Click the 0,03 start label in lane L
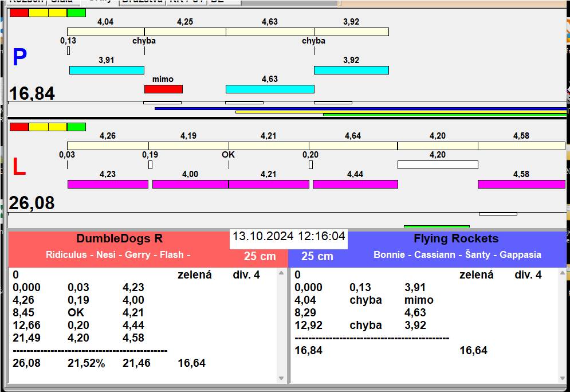This screenshot has width=570, height=392. pyautogui.click(x=67, y=155)
